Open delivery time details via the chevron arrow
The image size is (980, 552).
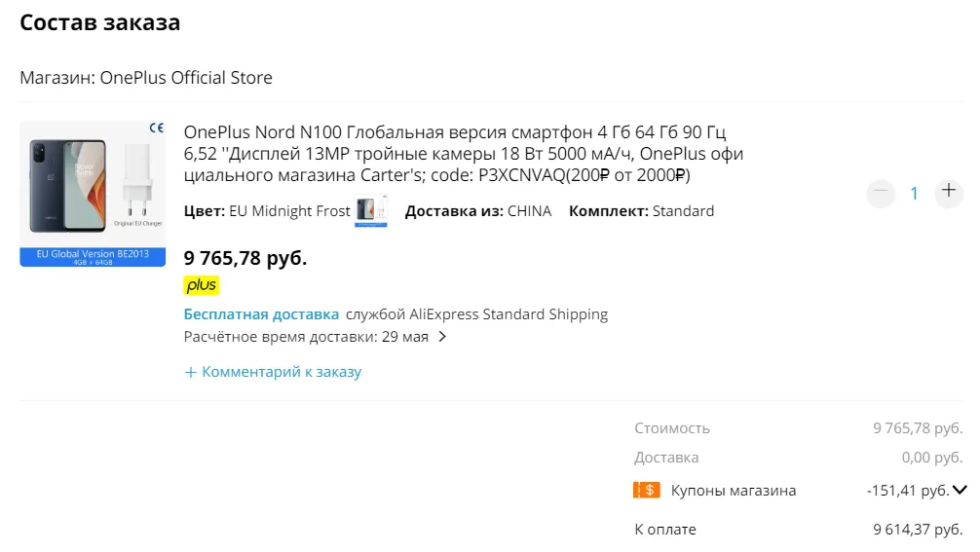coord(442,337)
